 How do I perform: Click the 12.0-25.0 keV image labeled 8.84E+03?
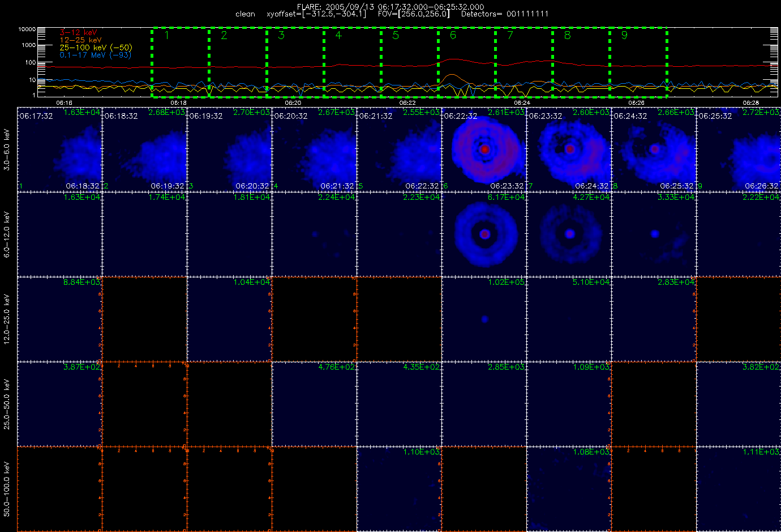pos(60,319)
